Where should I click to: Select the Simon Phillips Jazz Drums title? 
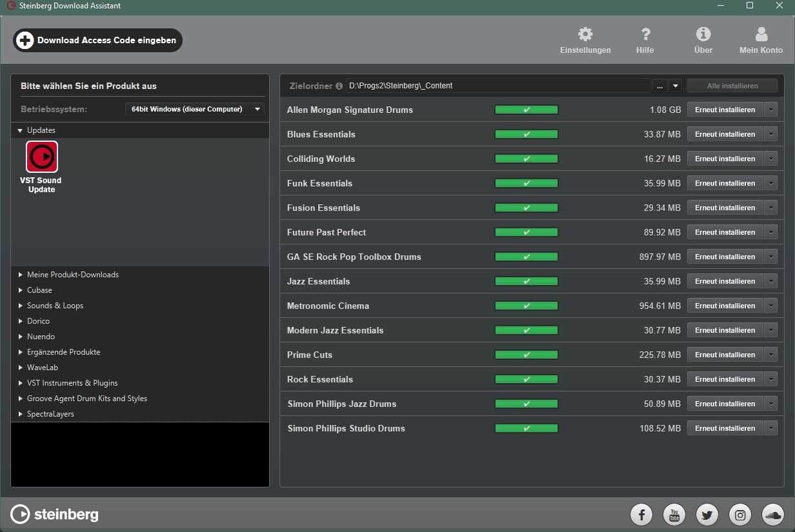pyautogui.click(x=342, y=404)
